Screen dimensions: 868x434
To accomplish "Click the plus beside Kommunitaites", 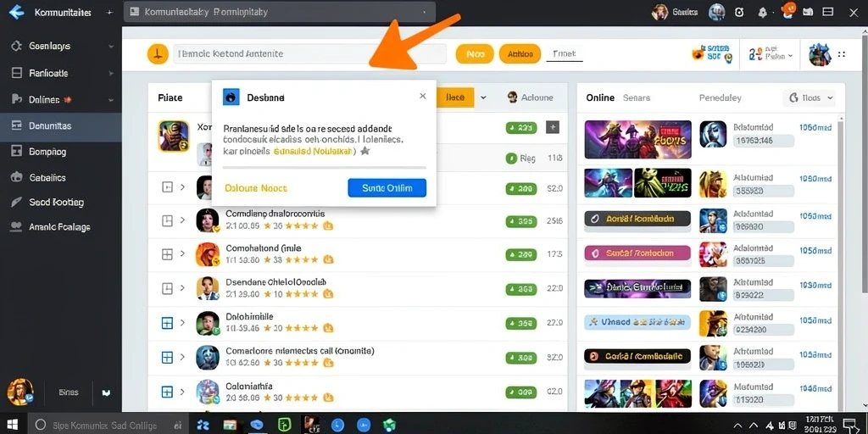I will click(x=109, y=12).
